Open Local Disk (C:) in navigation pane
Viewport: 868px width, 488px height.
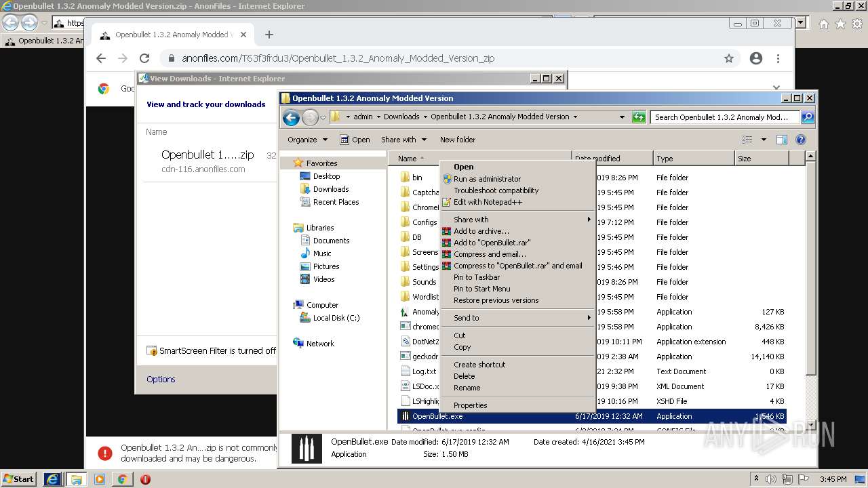click(336, 318)
